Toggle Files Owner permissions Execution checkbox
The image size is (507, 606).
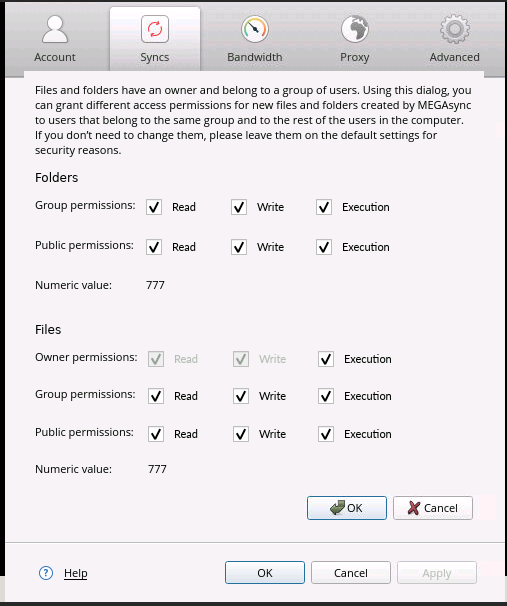(x=326, y=359)
